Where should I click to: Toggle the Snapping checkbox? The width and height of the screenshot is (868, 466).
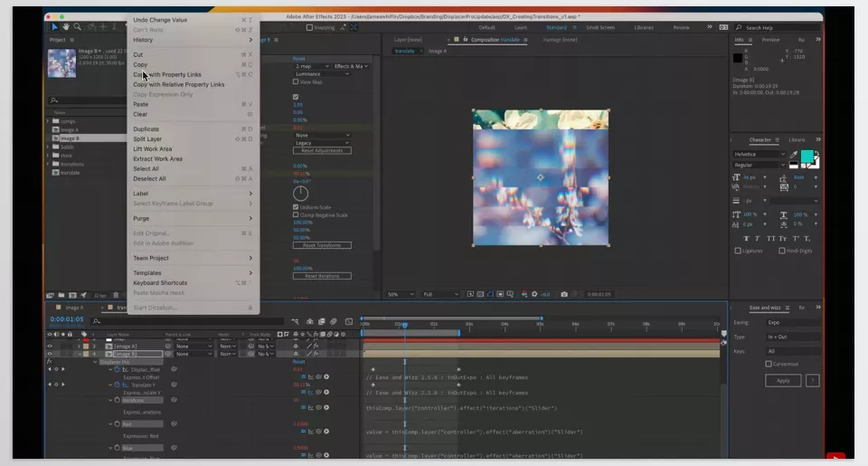point(309,27)
